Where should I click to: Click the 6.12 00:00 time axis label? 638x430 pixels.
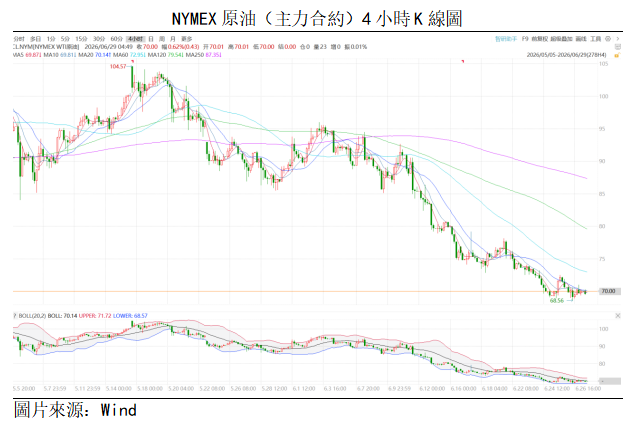(432, 389)
